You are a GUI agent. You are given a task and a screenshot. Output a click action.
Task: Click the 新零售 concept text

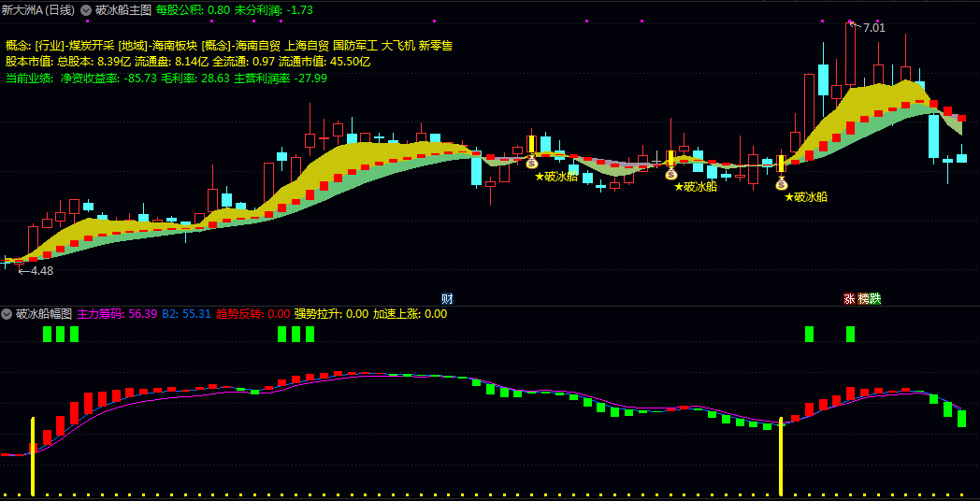pos(436,46)
